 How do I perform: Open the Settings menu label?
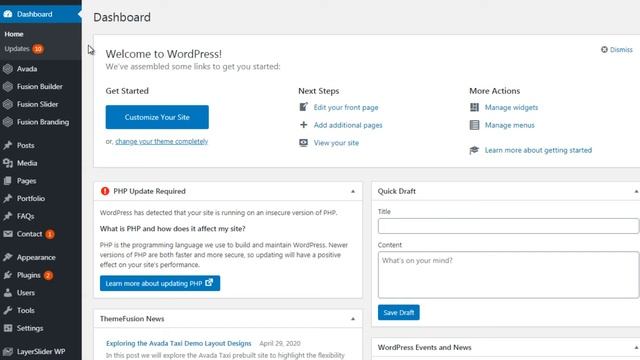pyautogui.click(x=30, y=328)
